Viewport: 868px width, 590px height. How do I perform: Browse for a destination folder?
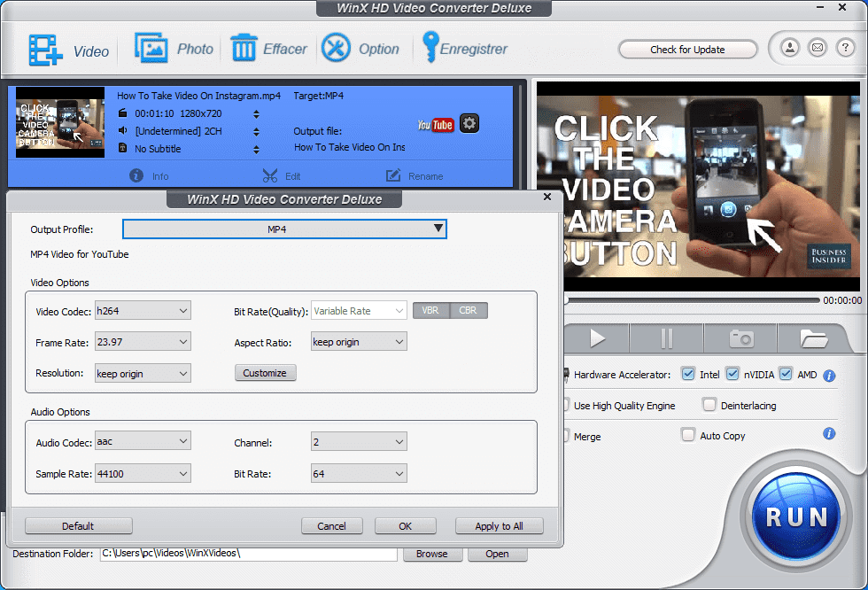click(x=432, y=554)
